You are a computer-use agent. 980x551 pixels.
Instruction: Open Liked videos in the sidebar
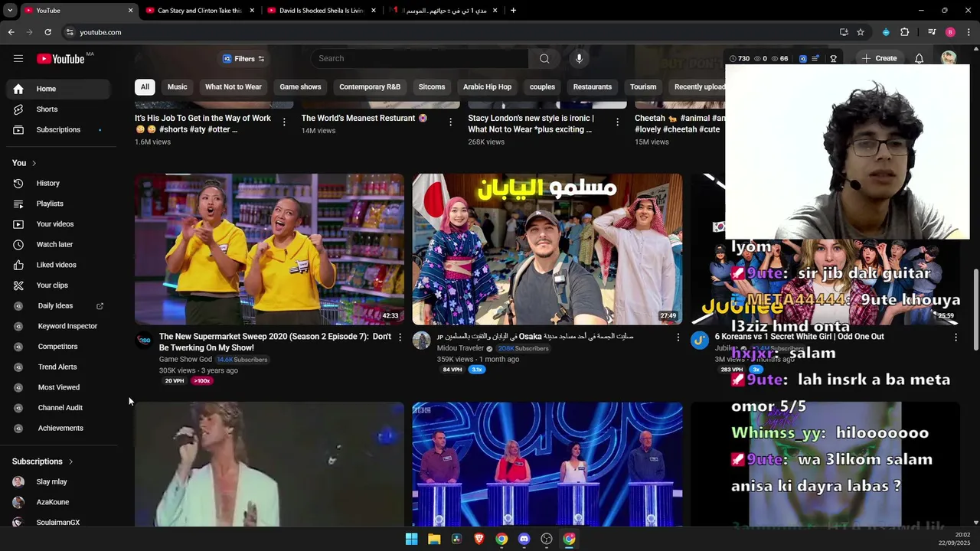[x=56, y=265]
